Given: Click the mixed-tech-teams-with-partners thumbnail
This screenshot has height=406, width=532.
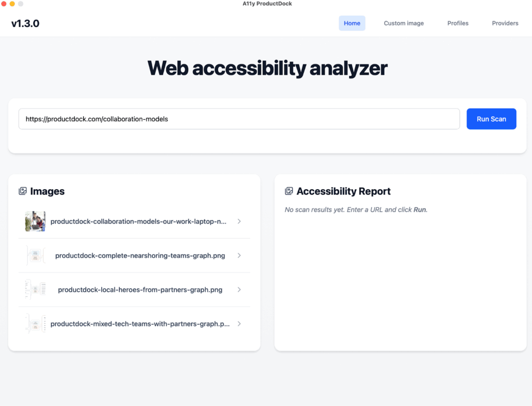Looking at the screenshot, I should click(35, 323).
